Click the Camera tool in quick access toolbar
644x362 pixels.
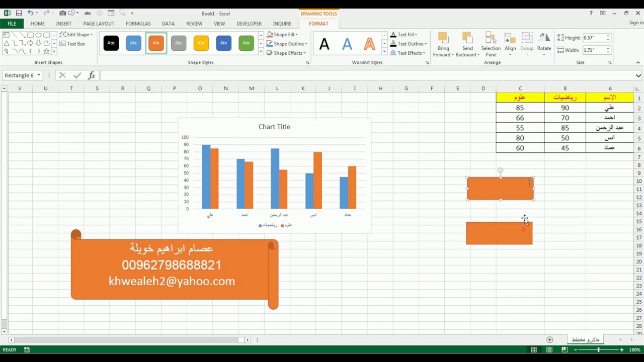(63, 13)
